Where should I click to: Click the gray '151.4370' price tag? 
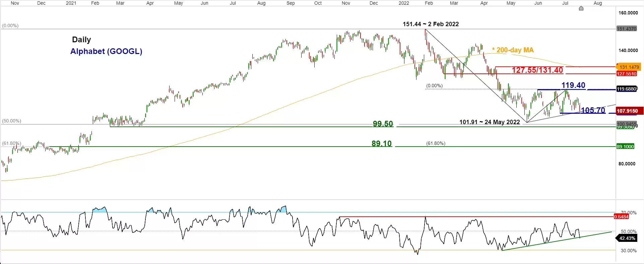click(x=627, y=29)
